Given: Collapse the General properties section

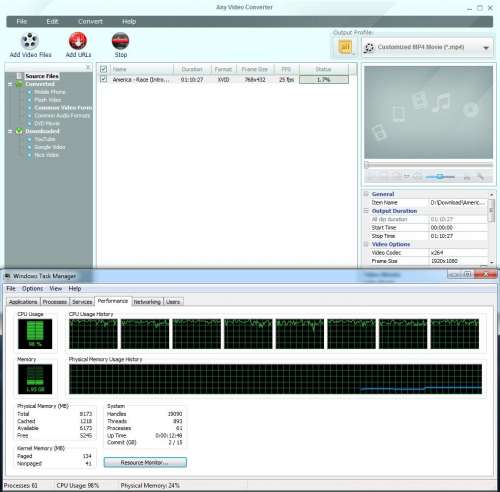Looking at the screenshot, I should (x=366, y=194).
